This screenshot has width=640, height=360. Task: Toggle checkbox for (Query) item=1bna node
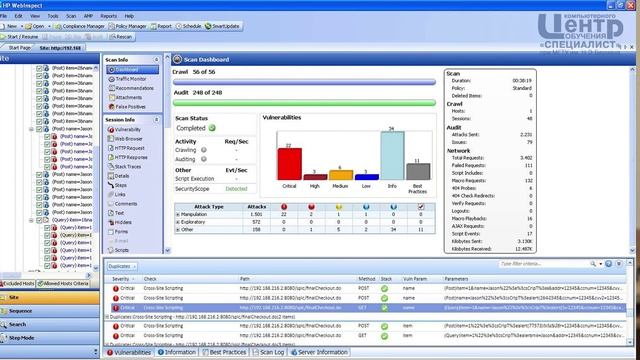click(x=40, y=220)
